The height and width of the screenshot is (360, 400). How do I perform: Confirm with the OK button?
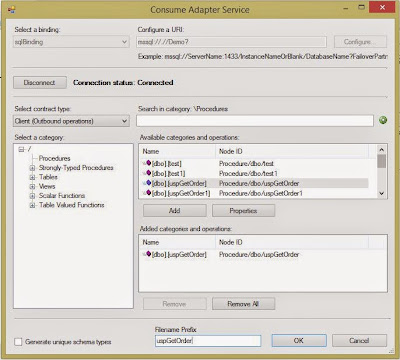[x=299, y=341]
